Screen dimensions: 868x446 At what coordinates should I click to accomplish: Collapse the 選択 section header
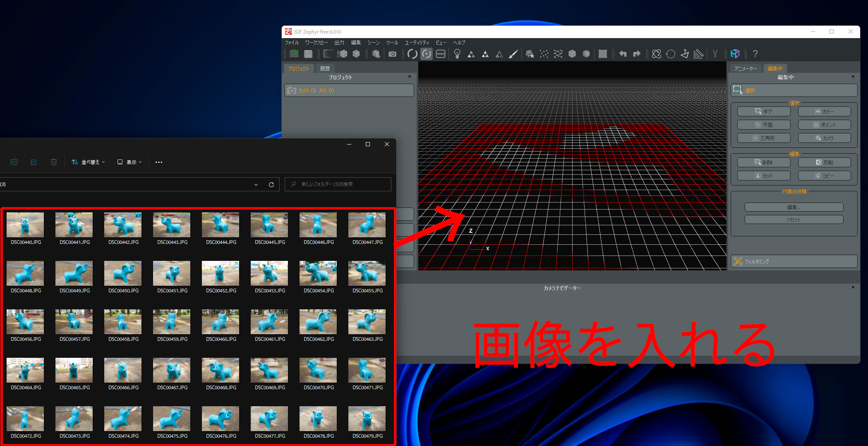coord(794,90)
